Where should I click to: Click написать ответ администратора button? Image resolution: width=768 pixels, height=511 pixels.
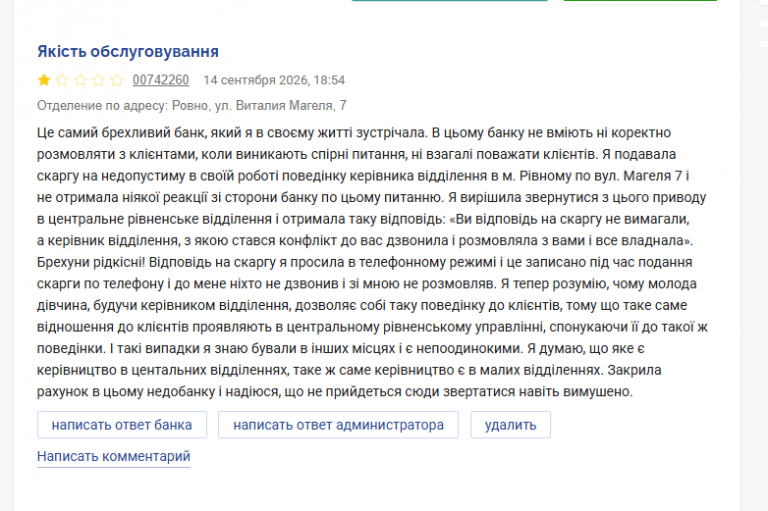coord(338,425)
